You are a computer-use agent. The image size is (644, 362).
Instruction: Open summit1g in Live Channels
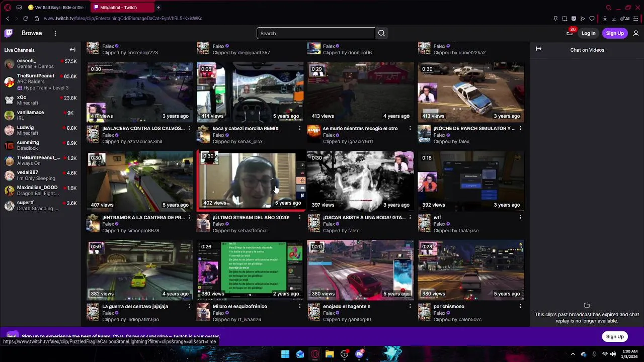(x=40, y=145)
